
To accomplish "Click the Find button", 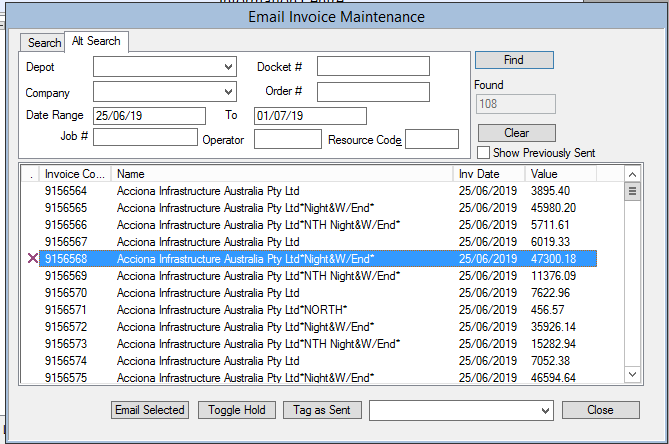I will 514,60.
